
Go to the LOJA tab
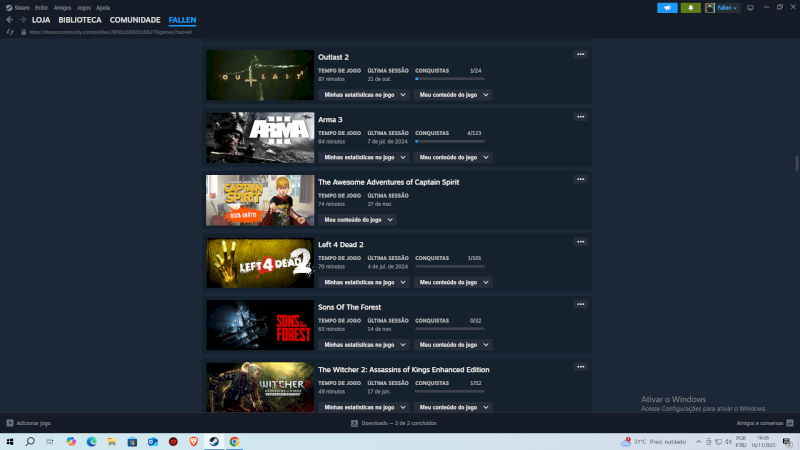41,20
